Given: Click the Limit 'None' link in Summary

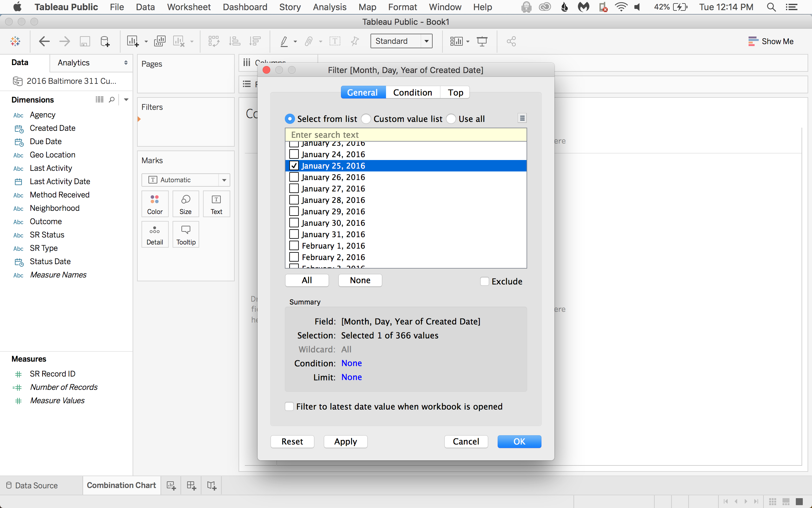Looking at the screenshot, I should point(352,377).
